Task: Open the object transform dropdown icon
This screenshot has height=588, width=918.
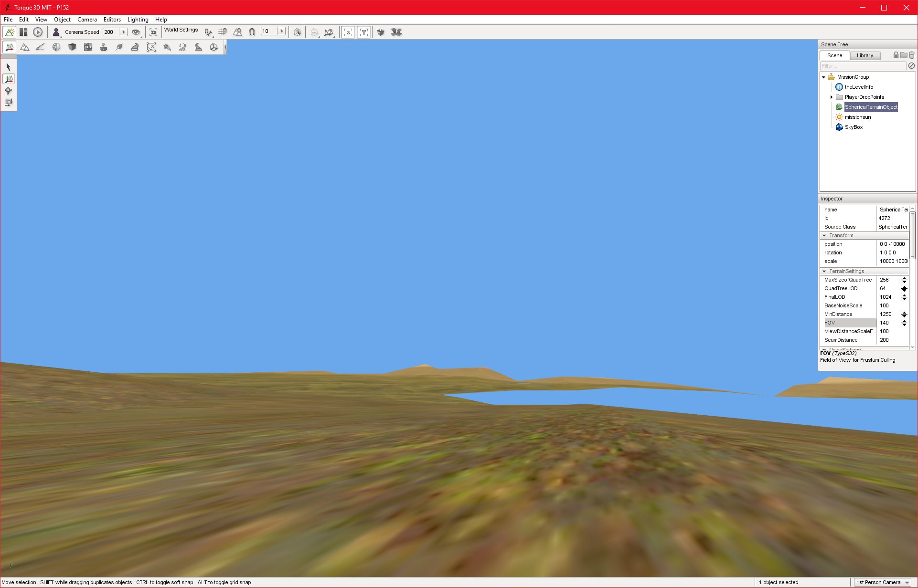Action: click(x=329, y=32)
